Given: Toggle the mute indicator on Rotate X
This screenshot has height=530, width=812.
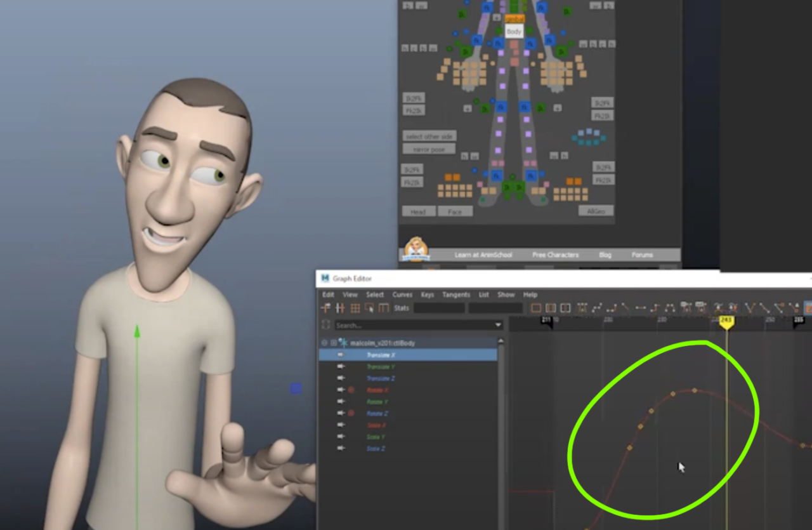Looking at the screenshot, I should (350, 390).
